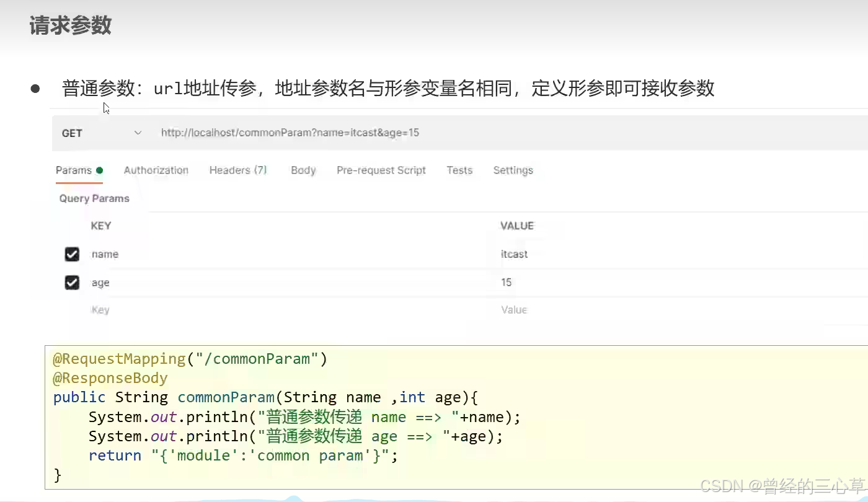Viewport: 868px width, 502px height.
Task: Switch to the Params tab
Action: (x=79, y=170)
